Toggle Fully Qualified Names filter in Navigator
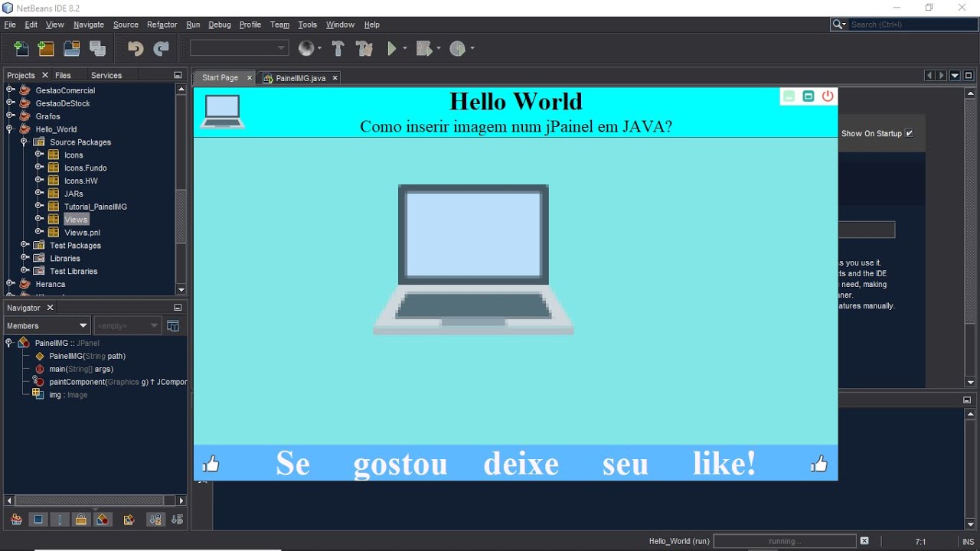This screenshot has width=980, height=551. point(129,520)
